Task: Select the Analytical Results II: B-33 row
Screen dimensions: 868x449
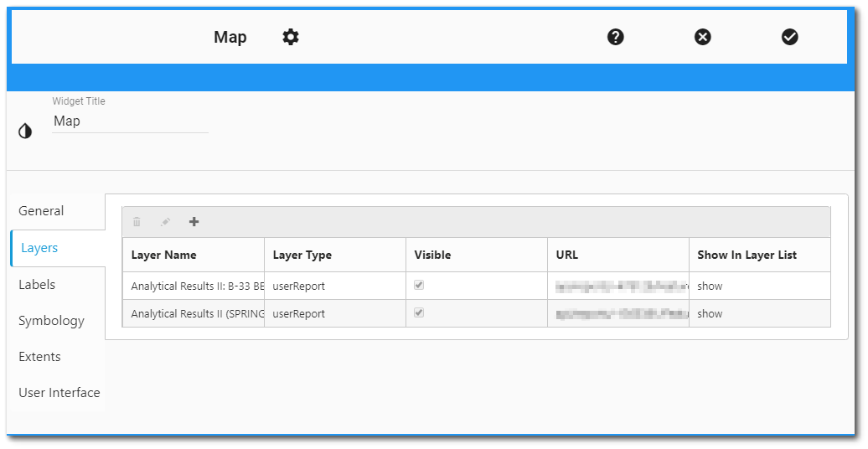Action: (198, 286)
